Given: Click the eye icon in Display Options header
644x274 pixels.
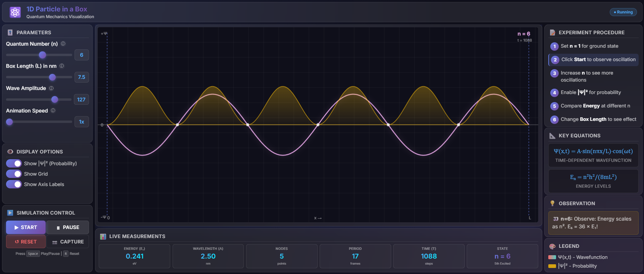Looking at the screenshot, I should [10, 152].
